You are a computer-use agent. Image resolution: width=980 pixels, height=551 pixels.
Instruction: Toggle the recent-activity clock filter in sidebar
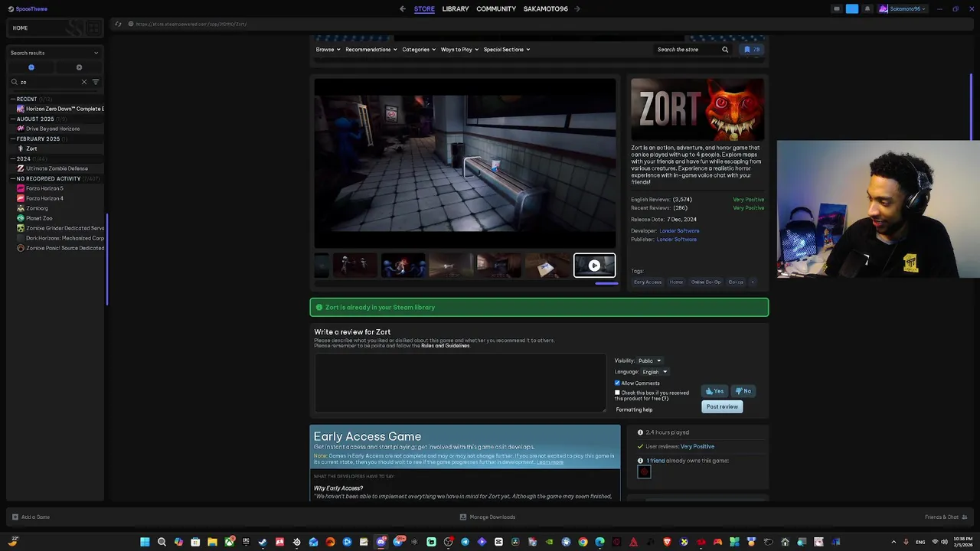point(31,67)
